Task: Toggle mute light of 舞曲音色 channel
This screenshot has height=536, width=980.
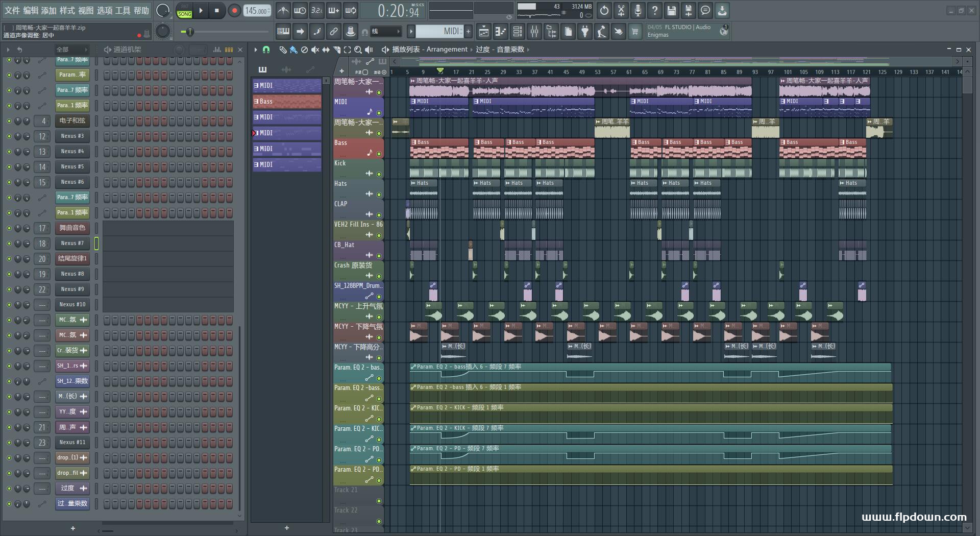Action: [x=9, y=228]
